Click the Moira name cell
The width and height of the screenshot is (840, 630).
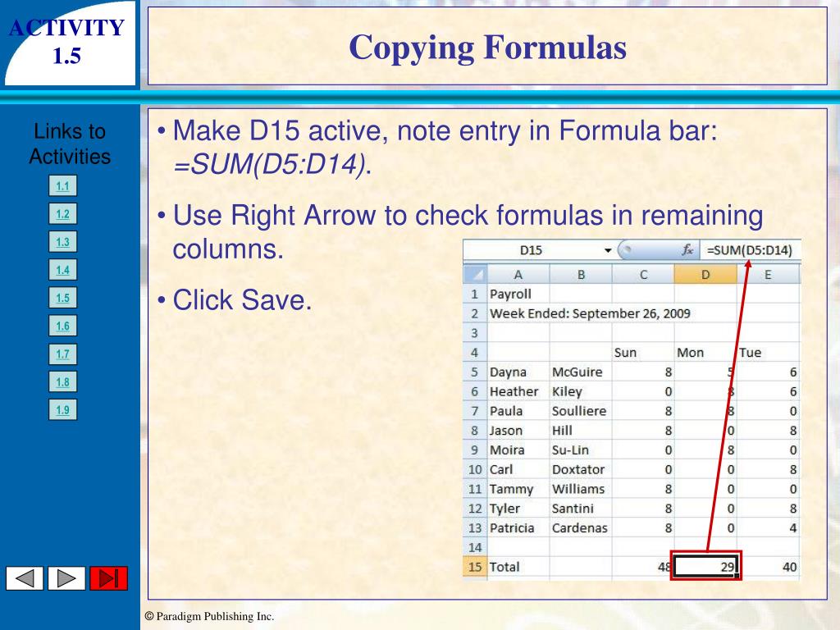518,450
